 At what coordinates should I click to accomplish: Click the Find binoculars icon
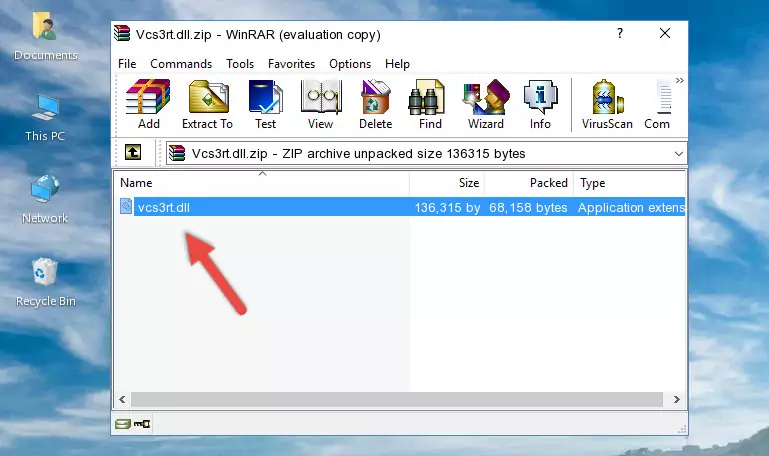pyautogui.click(x=430, y=104)
